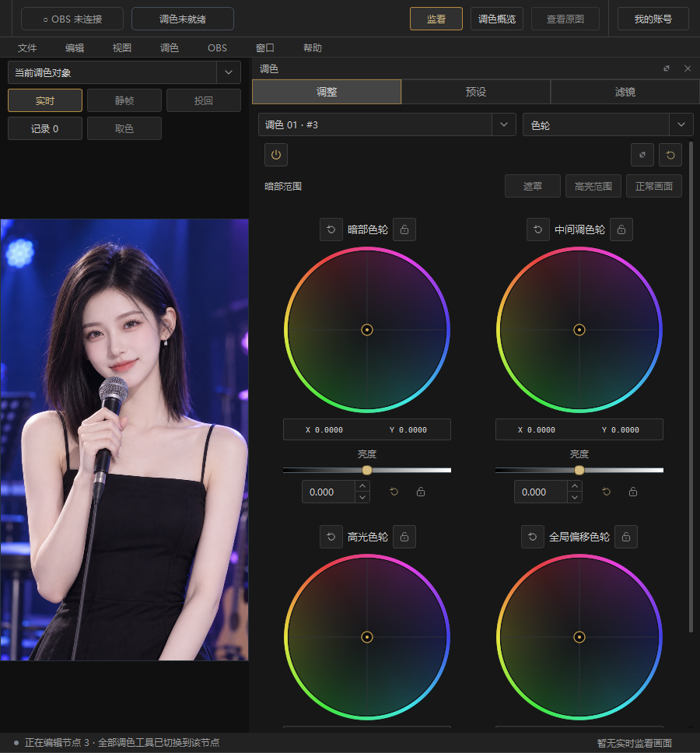Viewport: 700px width, 753px height.
Task: Lock 中间调 brightness slider
Action: pos(633,492)
